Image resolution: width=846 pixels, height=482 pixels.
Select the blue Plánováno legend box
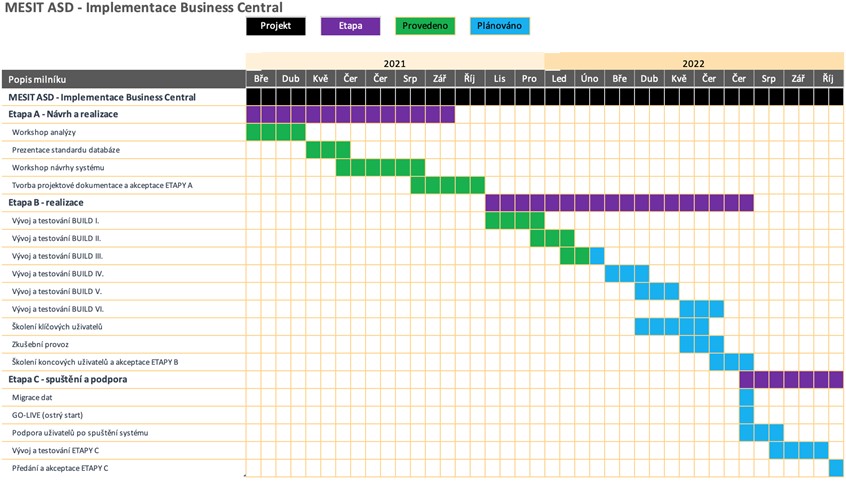click(500, 26)
